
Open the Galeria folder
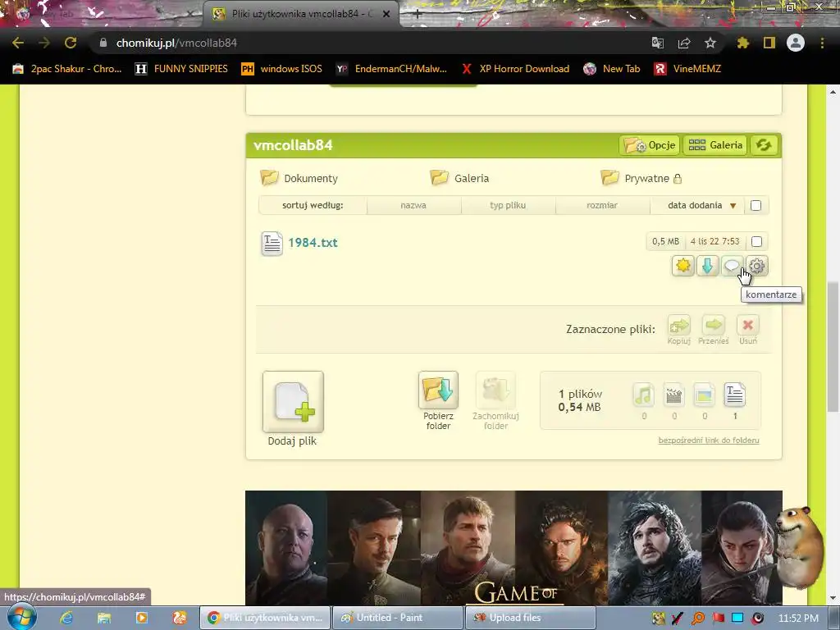(459, 178)
